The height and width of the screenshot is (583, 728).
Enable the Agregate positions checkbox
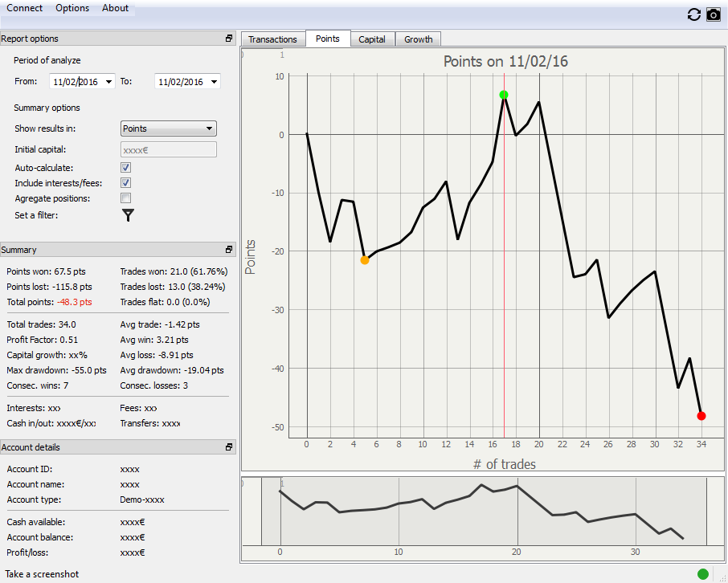tap(126, 198)
